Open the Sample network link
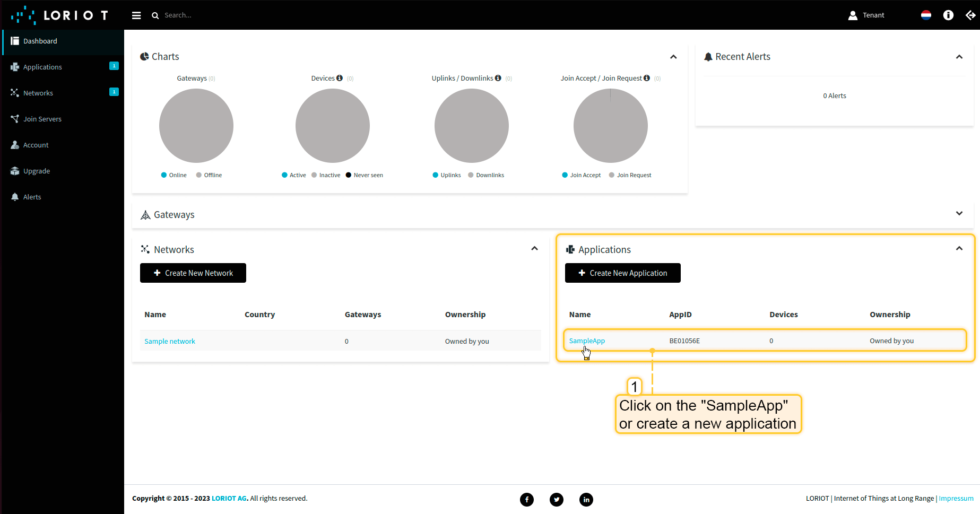The width and height of the screenshot is (980, 514). click(x=170, y=341)
